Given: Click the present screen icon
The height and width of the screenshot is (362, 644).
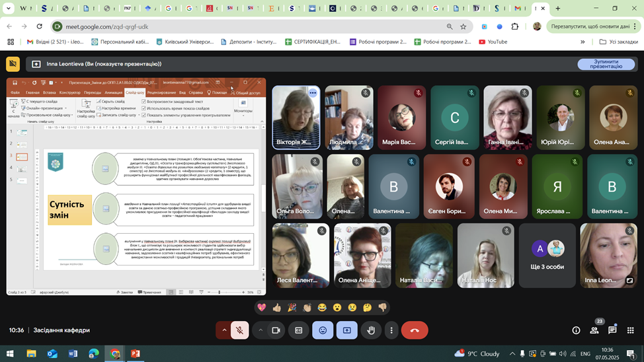Looking at the screenshot, I should (x=346, y=330).
